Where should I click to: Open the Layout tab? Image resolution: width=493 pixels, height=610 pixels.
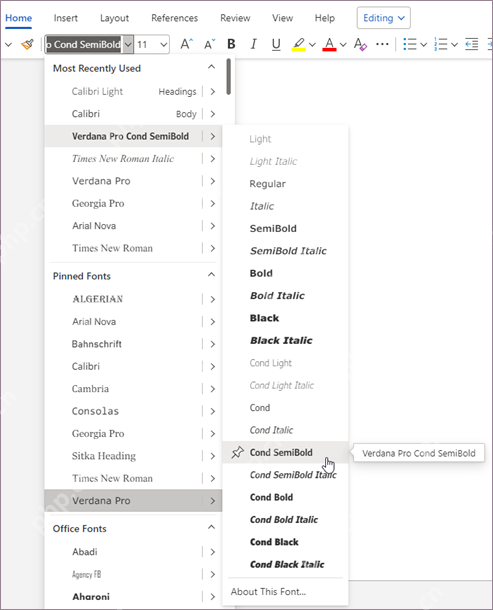tap(114, 18)
